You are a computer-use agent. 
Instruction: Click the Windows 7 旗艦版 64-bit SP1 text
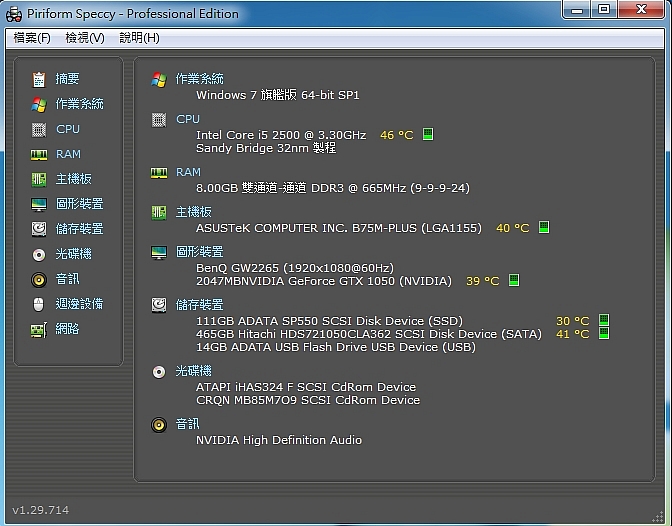[278, 95]
